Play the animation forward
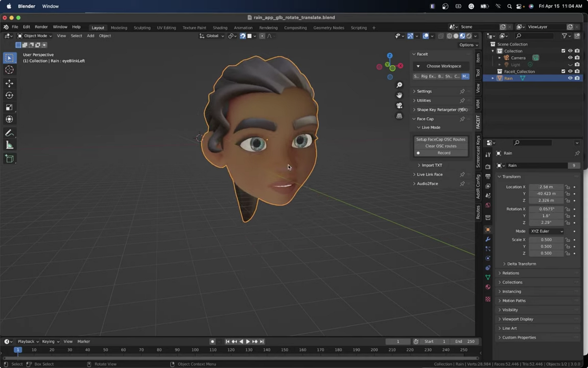The width and height of the screenshot is (588, 368). pyautogui.click(x=248, y=342)
